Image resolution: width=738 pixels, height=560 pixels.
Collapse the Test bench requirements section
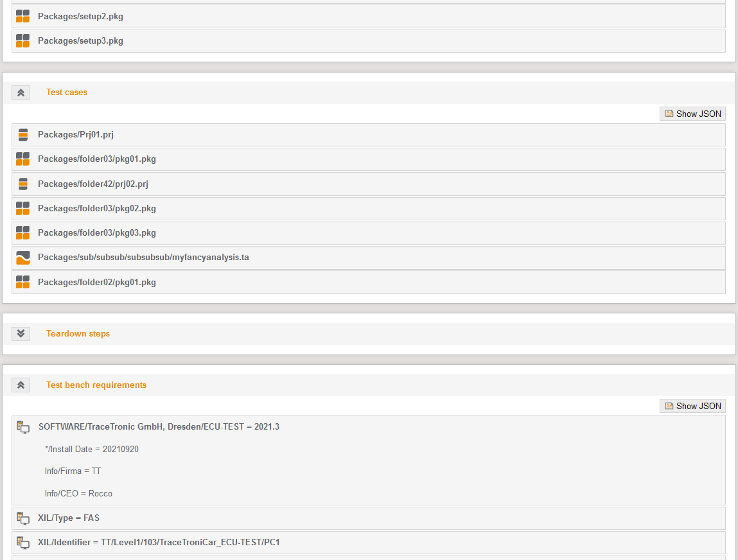21,385
